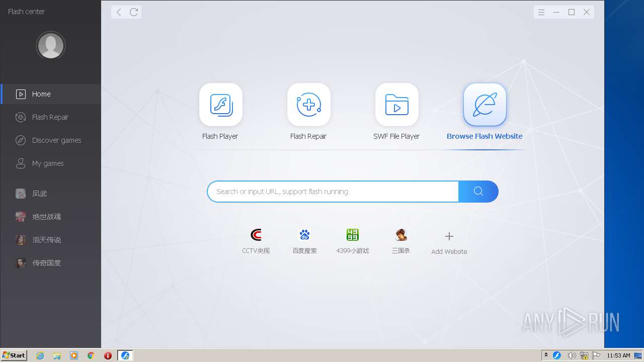
Task: Click the refresh page icon
Action: [134, 12]
